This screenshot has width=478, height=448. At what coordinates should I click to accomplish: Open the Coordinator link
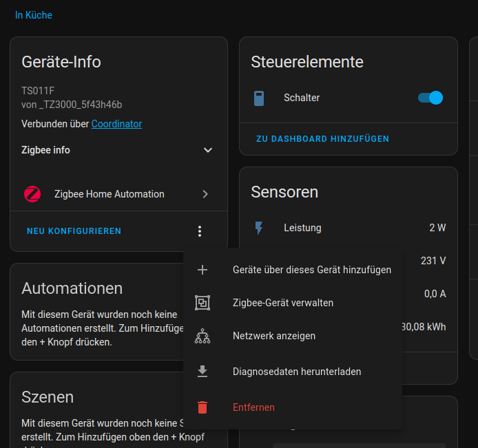(x=116, y=124)
